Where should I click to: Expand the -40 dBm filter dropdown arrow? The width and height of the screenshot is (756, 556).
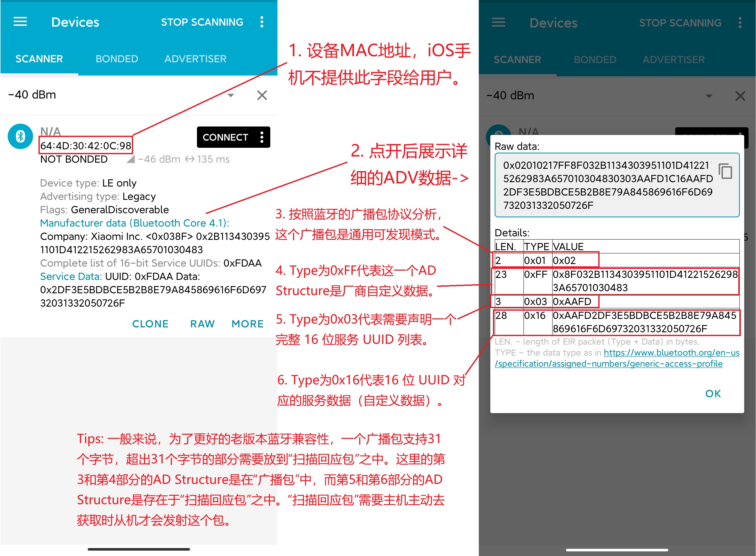pos(231,95)
